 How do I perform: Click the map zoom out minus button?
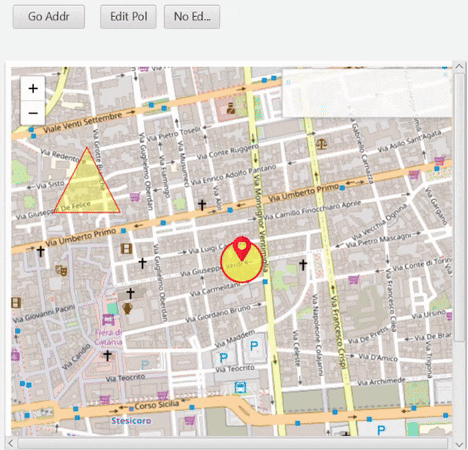(x=33, y=113)
